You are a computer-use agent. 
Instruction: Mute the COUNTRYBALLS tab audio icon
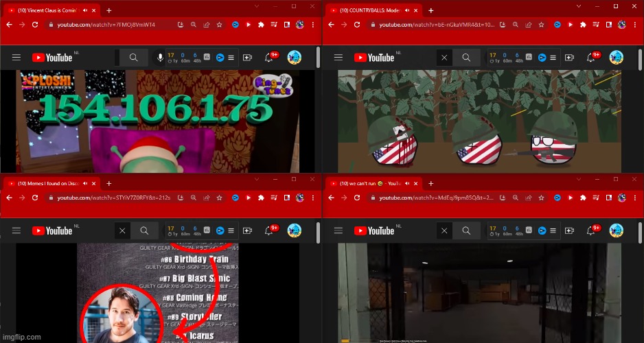pyautogui.click(x=407, y=11)
